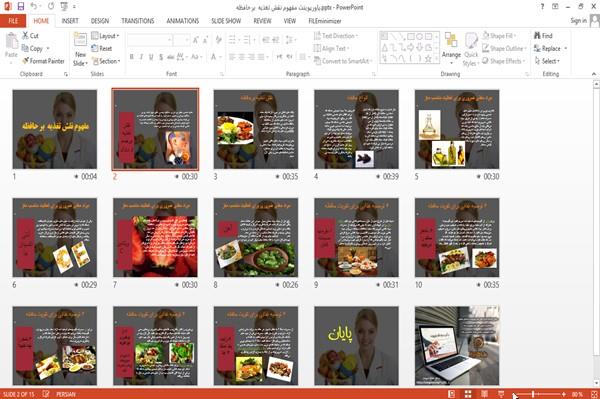Click the Clear All Formatting icon

point(218,40)
